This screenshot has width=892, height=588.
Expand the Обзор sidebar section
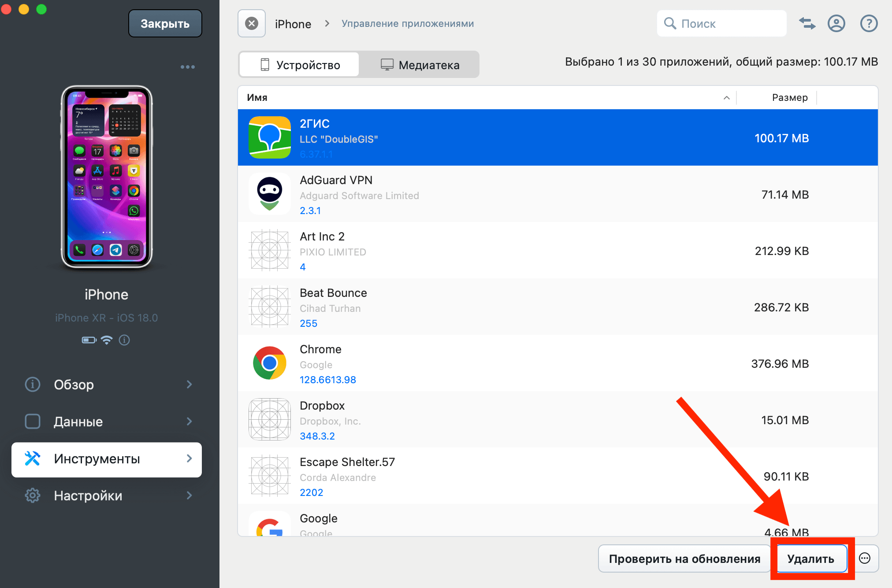[x=106, y=385]
